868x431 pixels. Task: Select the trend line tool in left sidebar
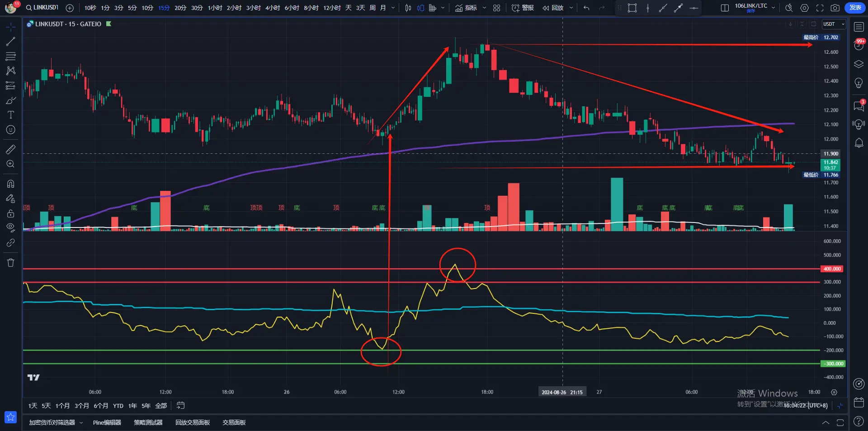(10, 42)
